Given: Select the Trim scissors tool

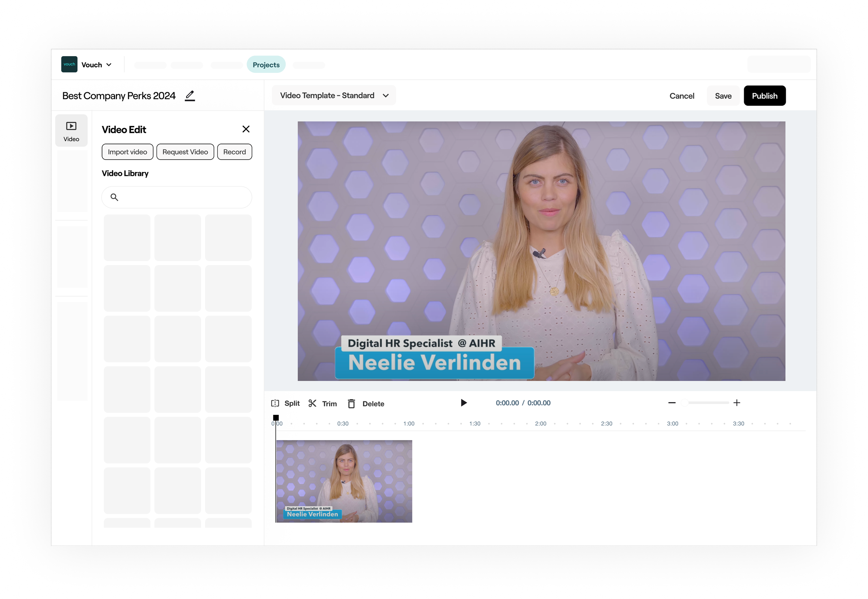Looking at the screenshot, I should coord(312,403).
